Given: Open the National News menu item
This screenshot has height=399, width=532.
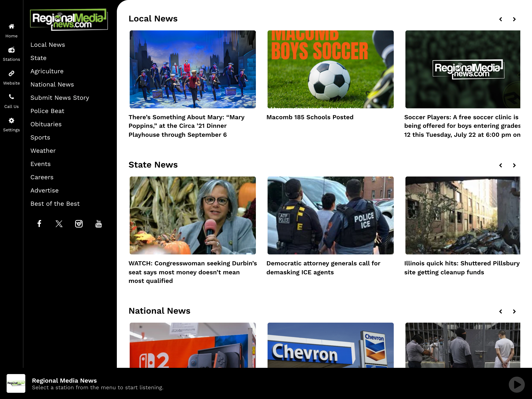Looking at the screenshot, I should (52, 85).
